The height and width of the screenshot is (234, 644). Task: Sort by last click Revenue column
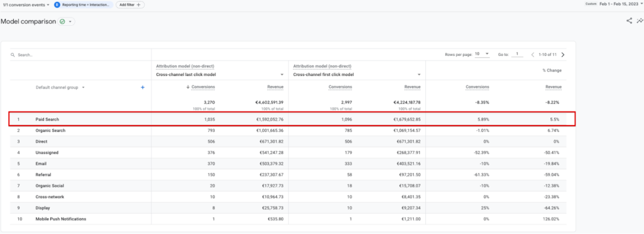(x=275, y=87)
